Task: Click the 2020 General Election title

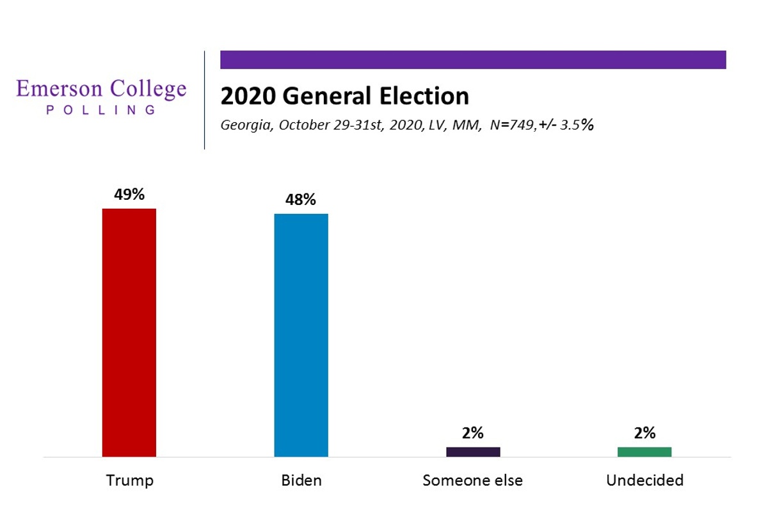Action: [344, 96]
